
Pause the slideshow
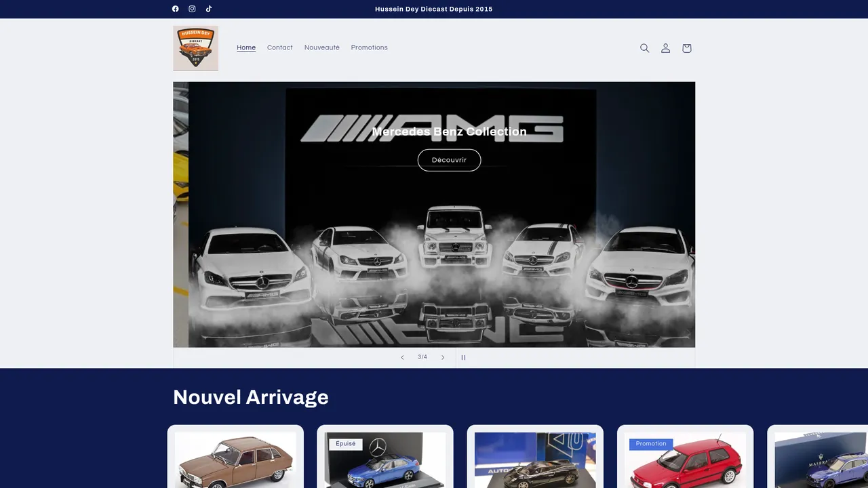coord(464,357)
